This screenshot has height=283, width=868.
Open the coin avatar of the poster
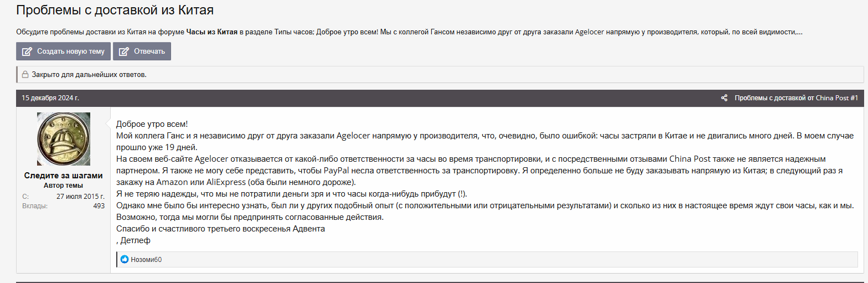coord(63,138)
